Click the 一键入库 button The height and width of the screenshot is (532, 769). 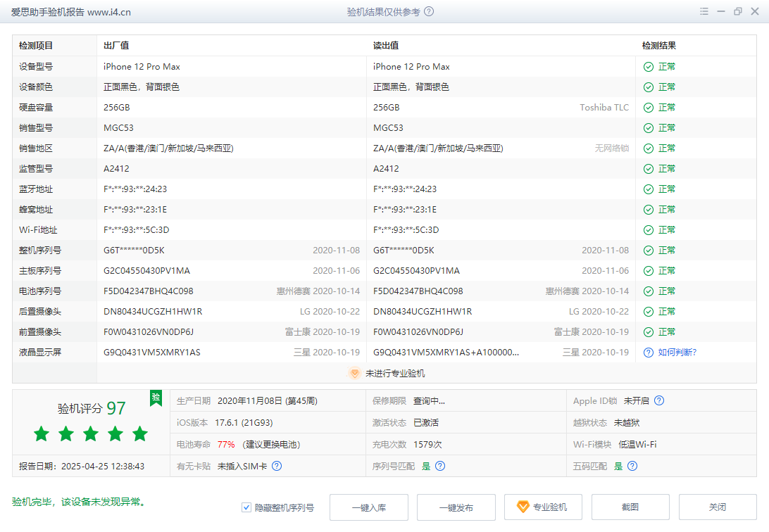pyautogui.click(x=369, y=507)
